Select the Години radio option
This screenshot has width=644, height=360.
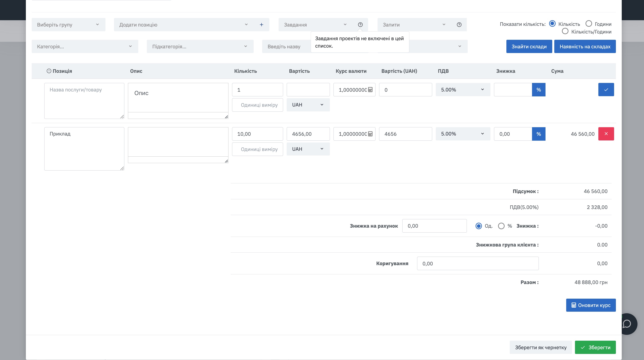point(588,24)
